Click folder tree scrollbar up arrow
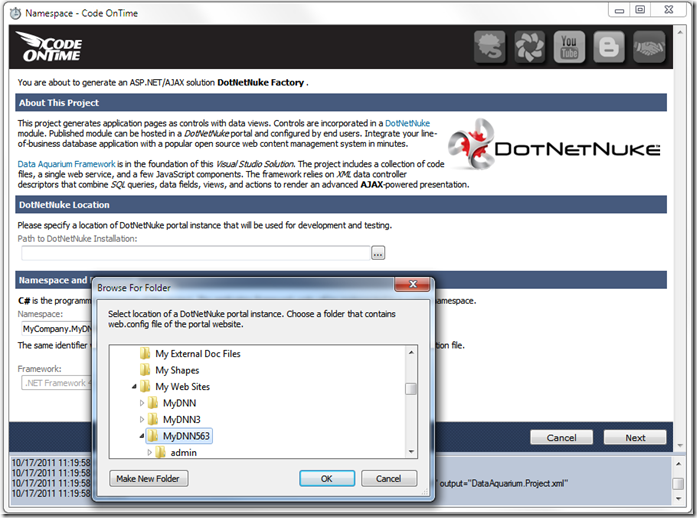The height and width of the screenshot is (518, 697). 411,352
